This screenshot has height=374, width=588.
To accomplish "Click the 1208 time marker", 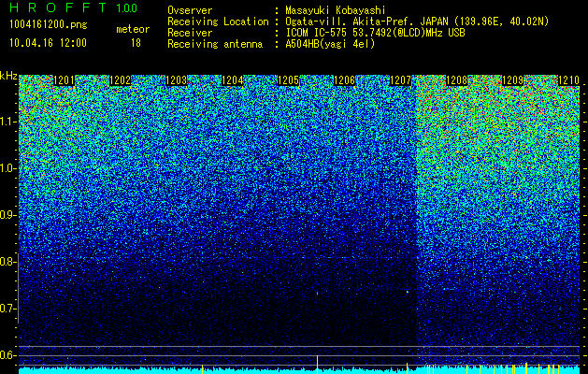I will (x=456, y=80).
